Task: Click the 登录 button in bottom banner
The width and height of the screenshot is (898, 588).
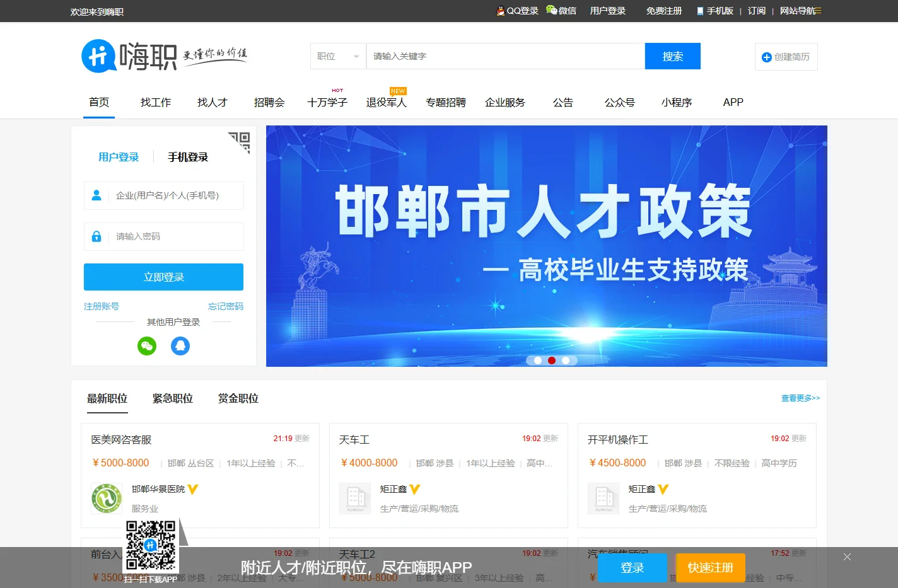Action: point(632,567)
